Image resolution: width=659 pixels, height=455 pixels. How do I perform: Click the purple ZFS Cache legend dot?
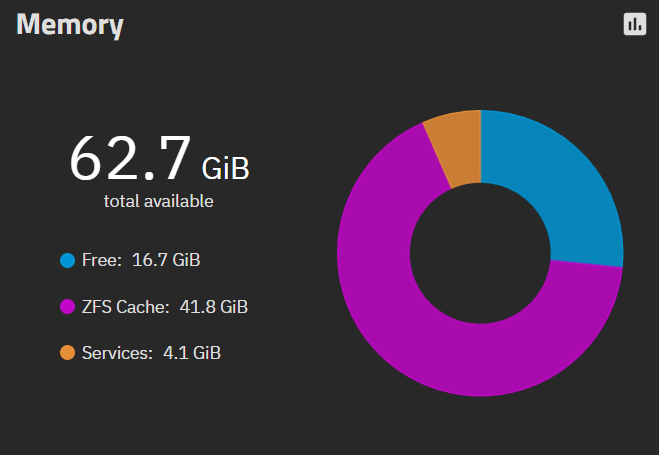(67, 307)
